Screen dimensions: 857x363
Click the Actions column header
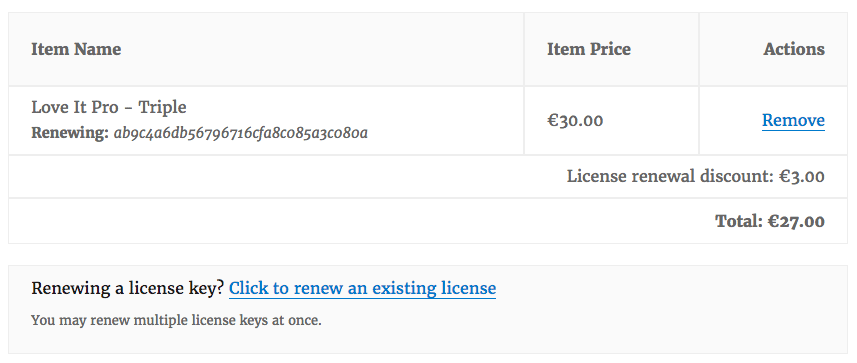(794, 49)
